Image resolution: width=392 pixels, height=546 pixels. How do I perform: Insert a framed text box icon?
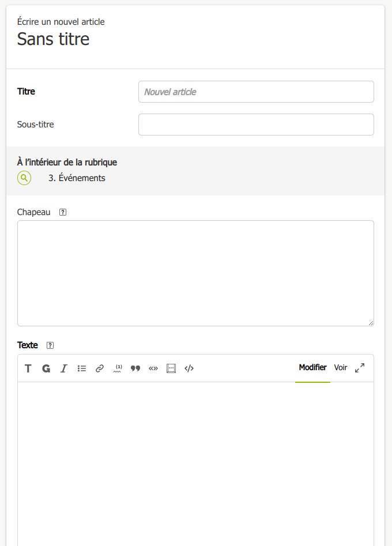[x=171, y=368]
